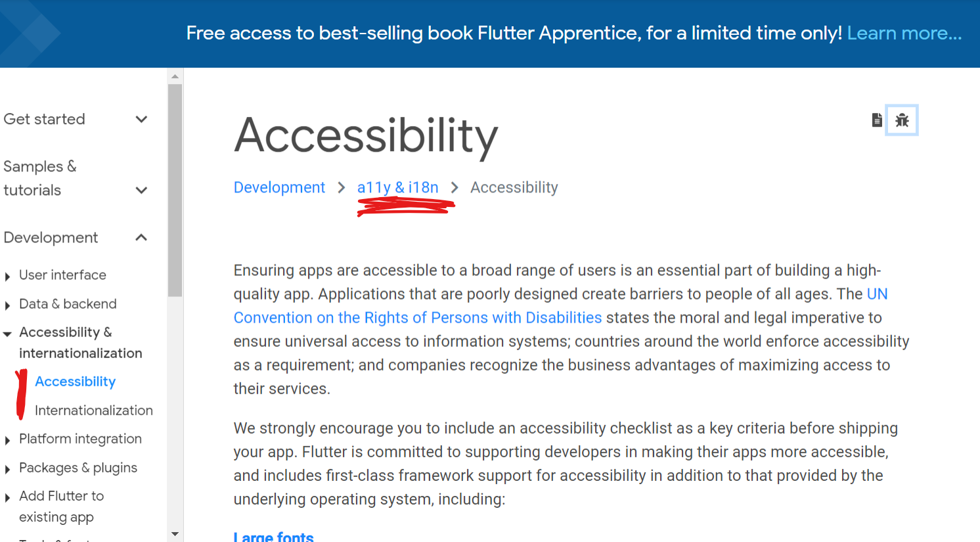Expand Add Flutter to existing app arrow
980x542 pixels.
[9, 496]
